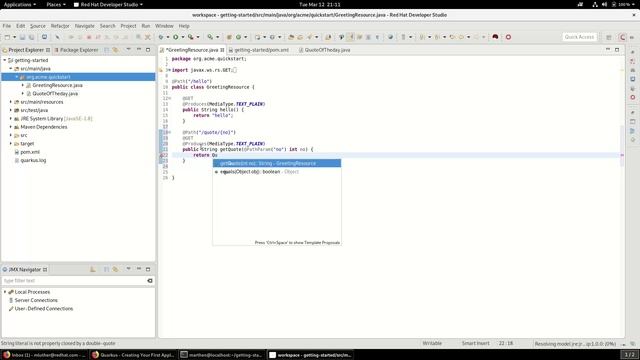Click Link with Editor in Project Explorer
The image size is (640, 360).
click(116, 50)
